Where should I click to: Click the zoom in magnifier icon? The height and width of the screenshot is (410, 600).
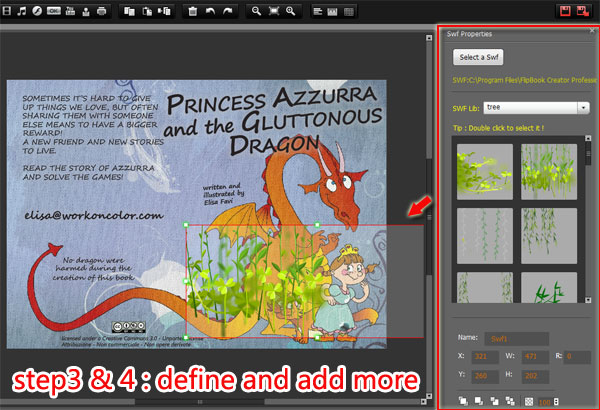291,11
